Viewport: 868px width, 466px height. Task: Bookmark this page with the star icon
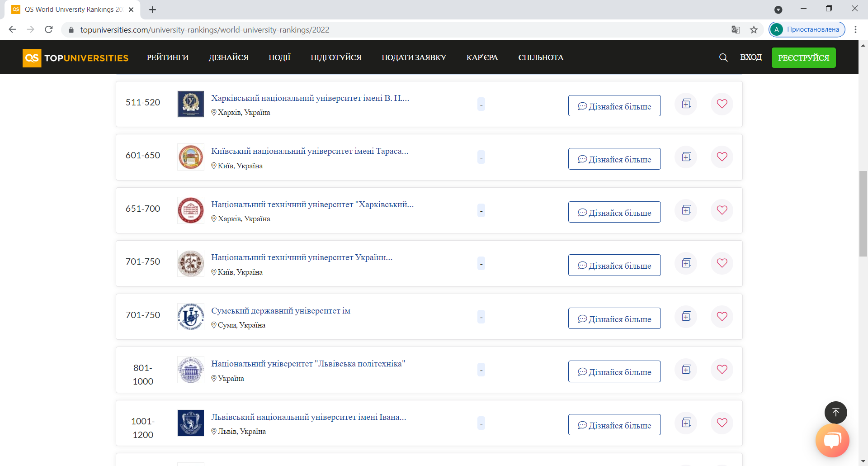tap(754, 30)
